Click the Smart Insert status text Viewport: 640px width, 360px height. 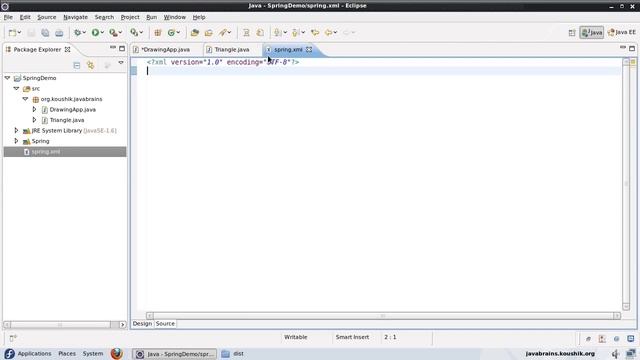pyautogui.click(x=352, y=337)
